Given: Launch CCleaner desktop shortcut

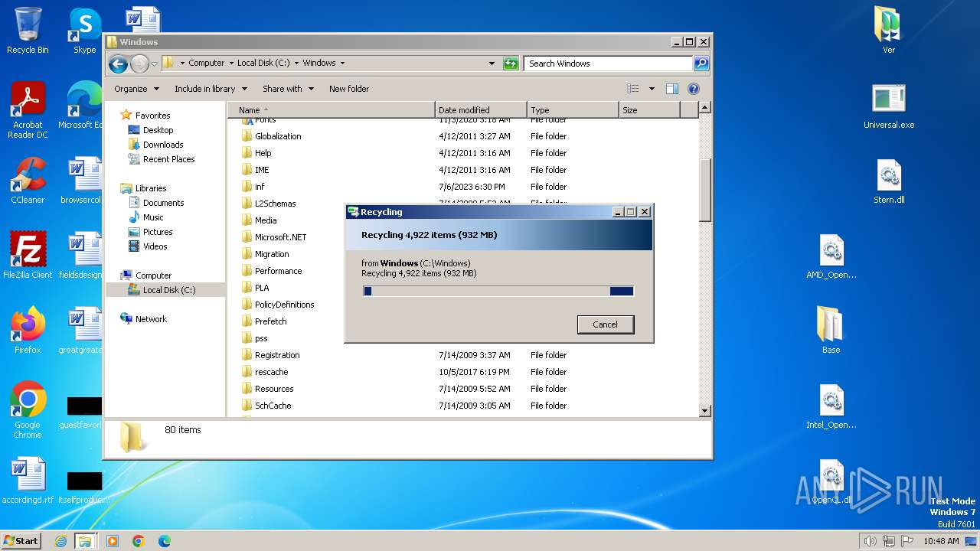Looking at the screenshot, I should [28, 181].
